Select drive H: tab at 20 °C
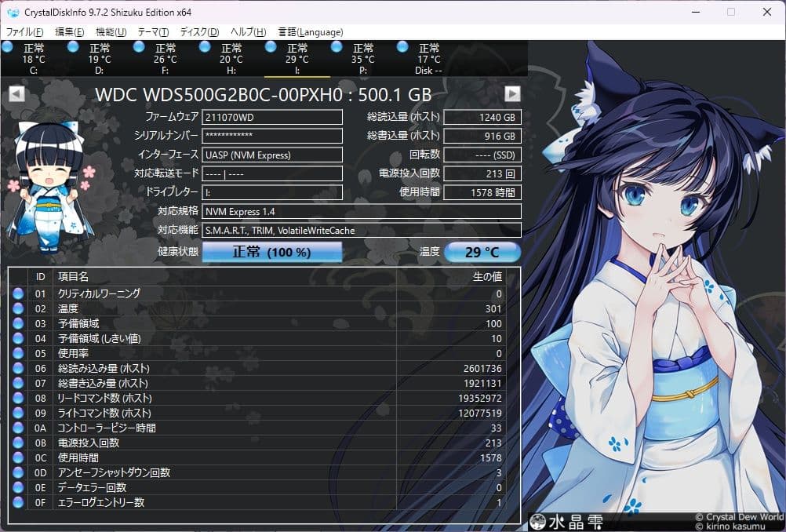The height and width of the screenshot is (532, 786). tap(231, 59)
